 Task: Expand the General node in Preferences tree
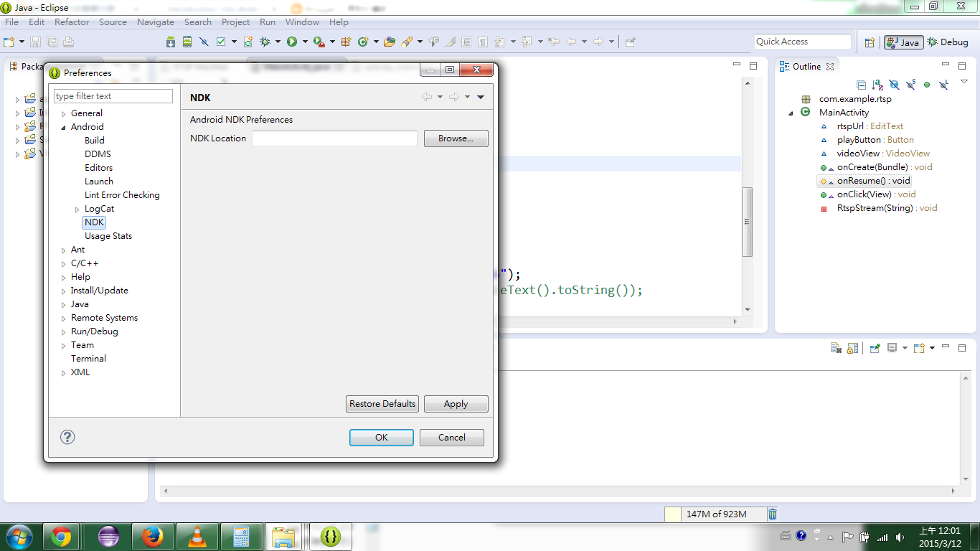pos(63,113)
